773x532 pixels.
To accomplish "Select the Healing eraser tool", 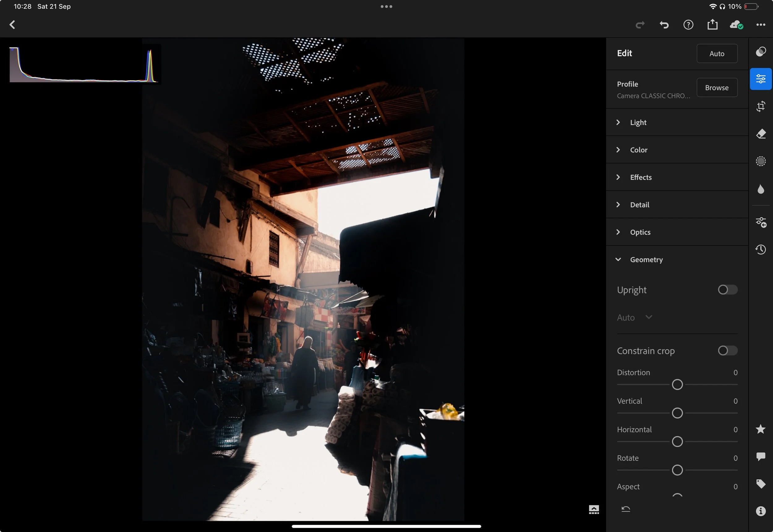I will (760, 134).
